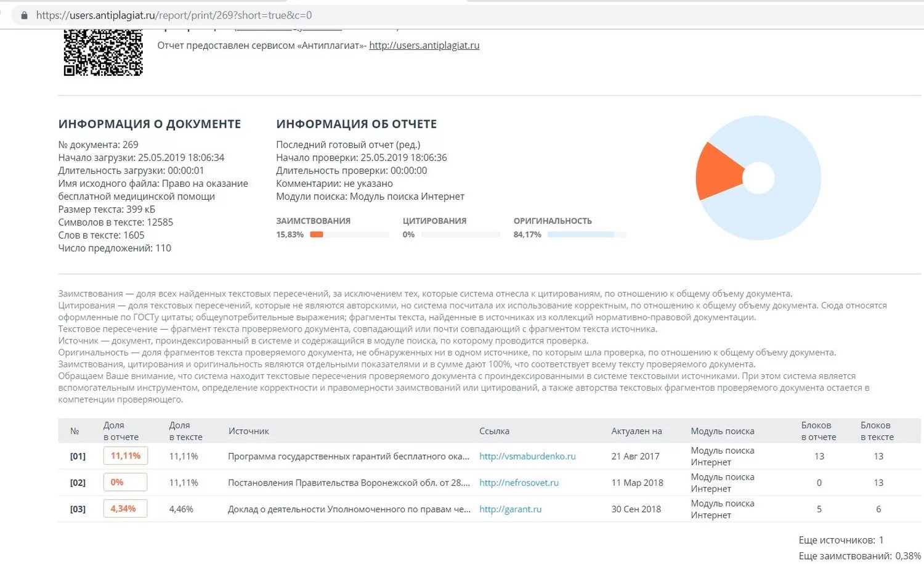Open the users.antiplagiat.ru link
The height and width of the screenshot is (564, 924).
tap(424, 46)
